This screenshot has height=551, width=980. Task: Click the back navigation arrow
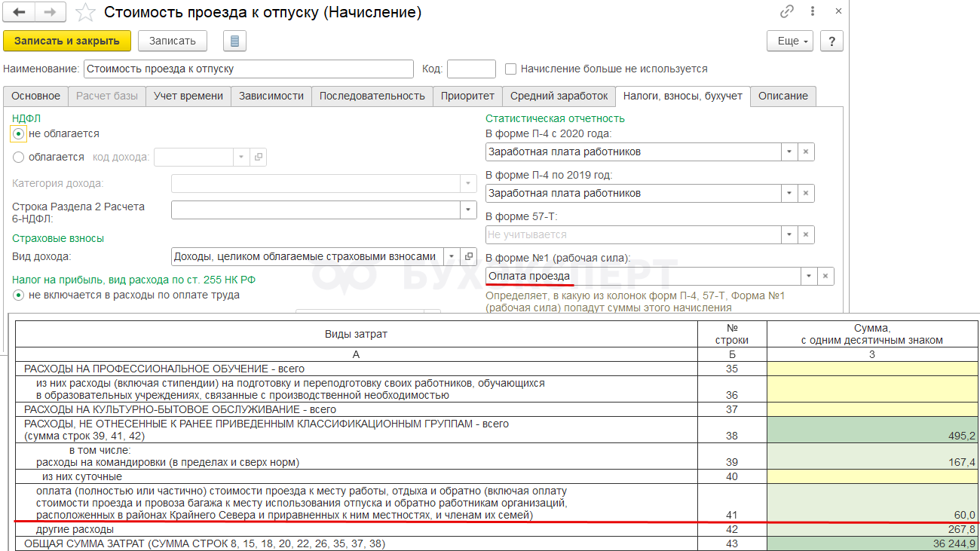(19, 13)
